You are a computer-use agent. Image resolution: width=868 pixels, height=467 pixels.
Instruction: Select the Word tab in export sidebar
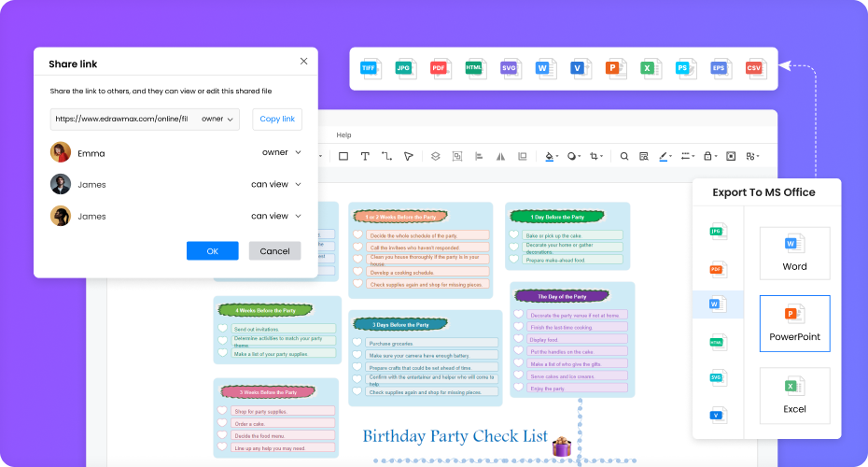[717, 304]
